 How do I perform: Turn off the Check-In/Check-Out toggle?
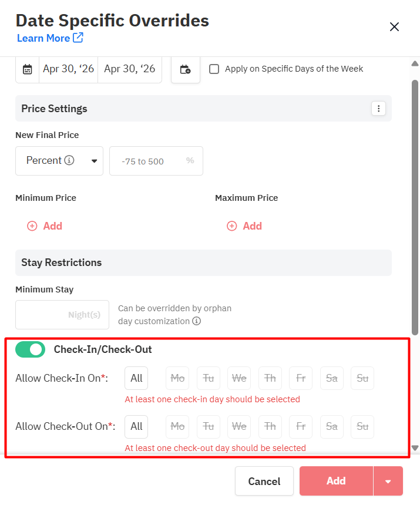tap(30, 349)
